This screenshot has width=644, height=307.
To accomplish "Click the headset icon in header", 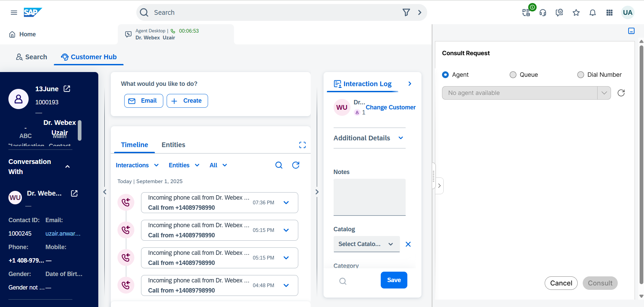I will (x=543, y=13).
